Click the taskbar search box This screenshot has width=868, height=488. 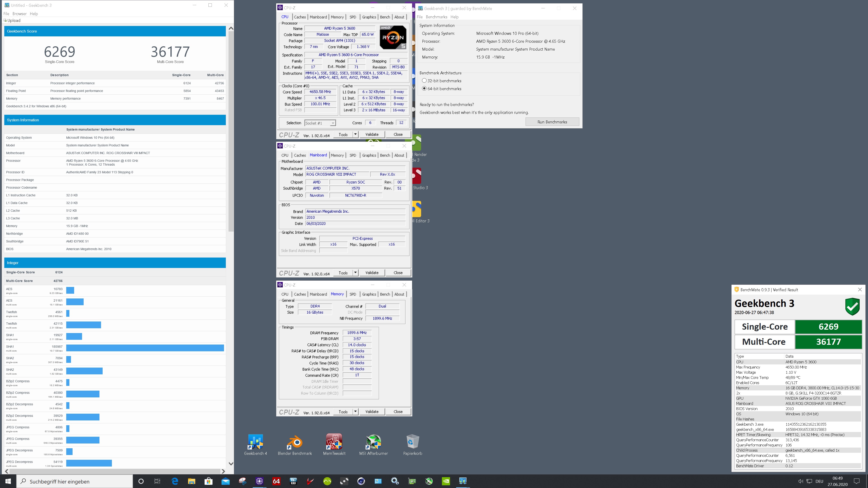(x=75, y=481)
